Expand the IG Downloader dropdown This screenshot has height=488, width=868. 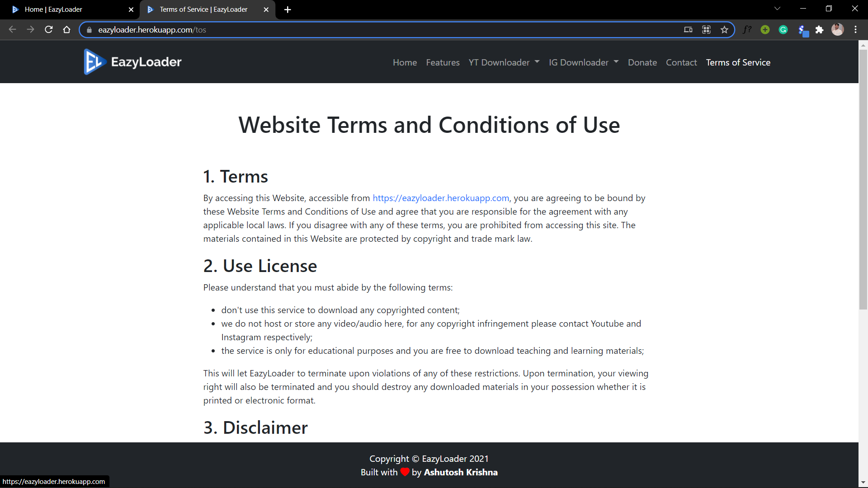pyautogui.click(x=583, y=62)
